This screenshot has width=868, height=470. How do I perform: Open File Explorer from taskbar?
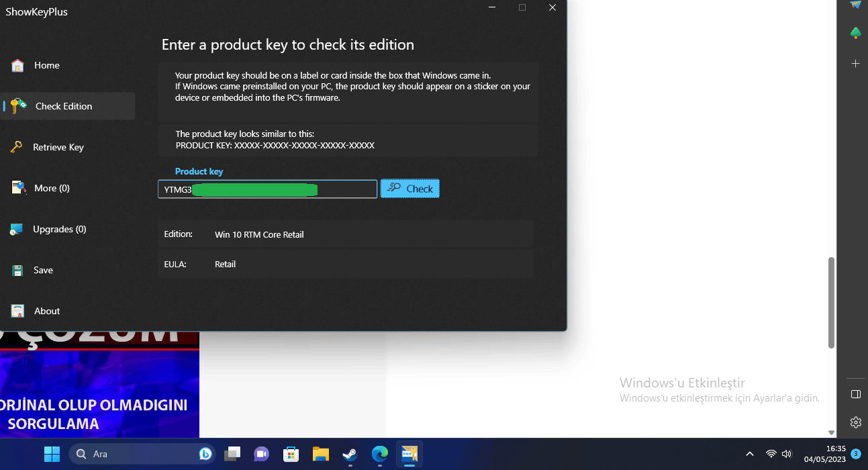pos(320,455)
